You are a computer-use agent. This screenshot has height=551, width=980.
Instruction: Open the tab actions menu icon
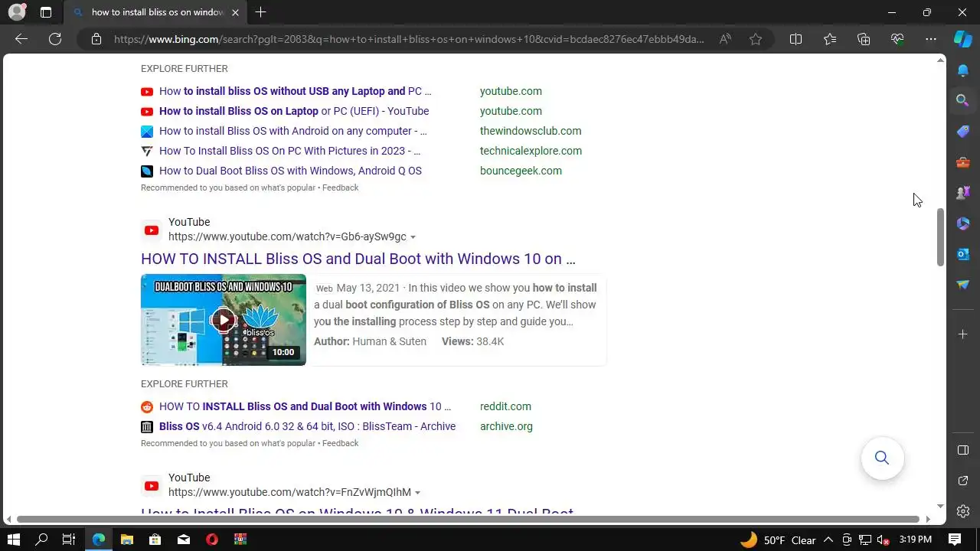(46, 12)
